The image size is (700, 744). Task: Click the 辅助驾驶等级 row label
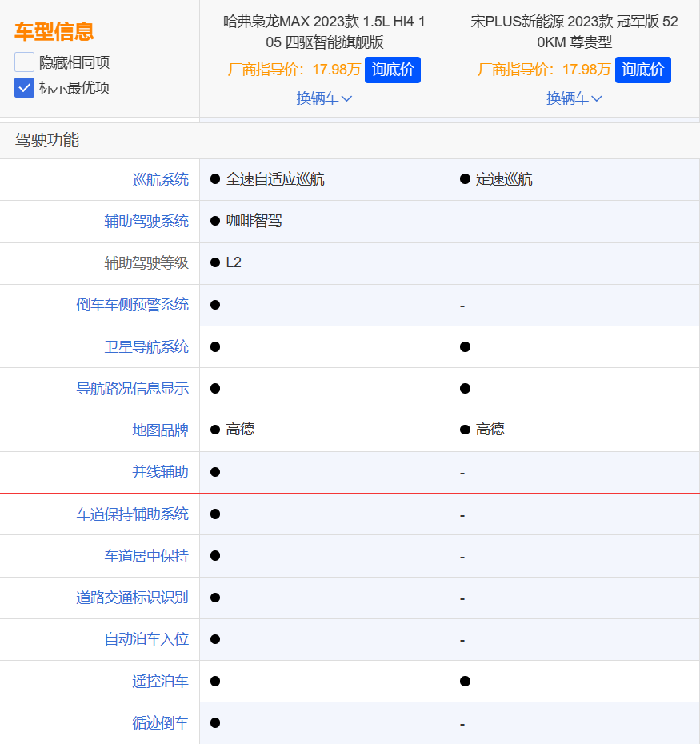pos(146,263)
